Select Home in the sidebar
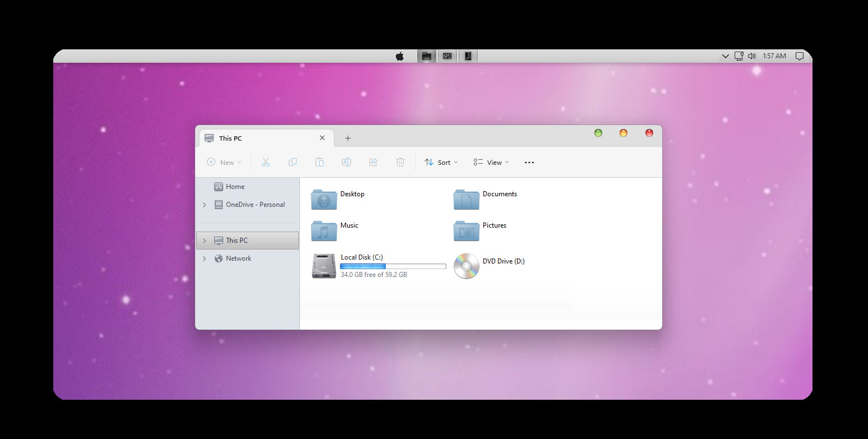Screen dimensions: 868x439 (x=234, y=186)
